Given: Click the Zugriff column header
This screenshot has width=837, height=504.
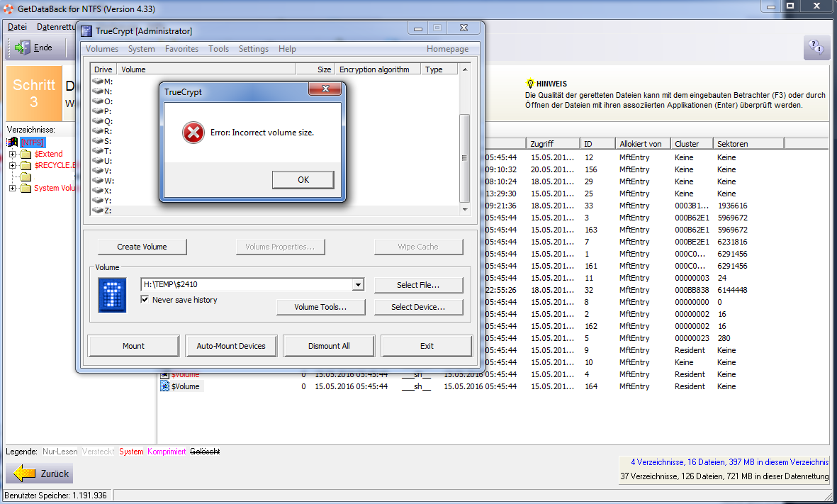Looking at the screenshot, I should click(x=553, y=144).
